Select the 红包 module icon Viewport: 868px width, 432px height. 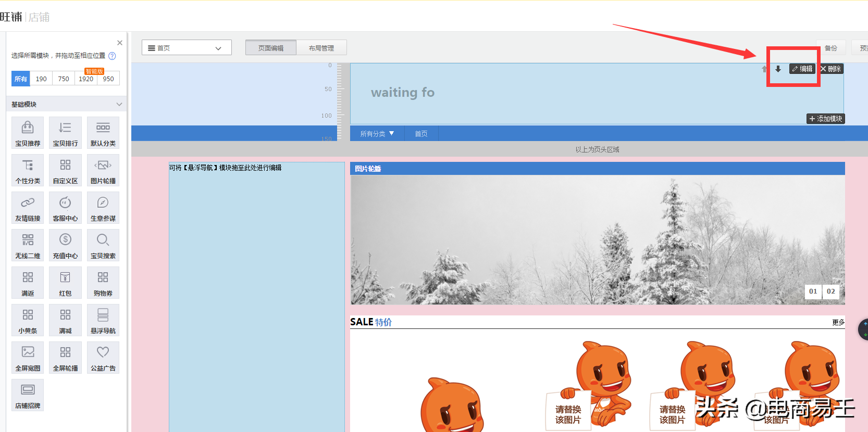(x=65, y=278)
